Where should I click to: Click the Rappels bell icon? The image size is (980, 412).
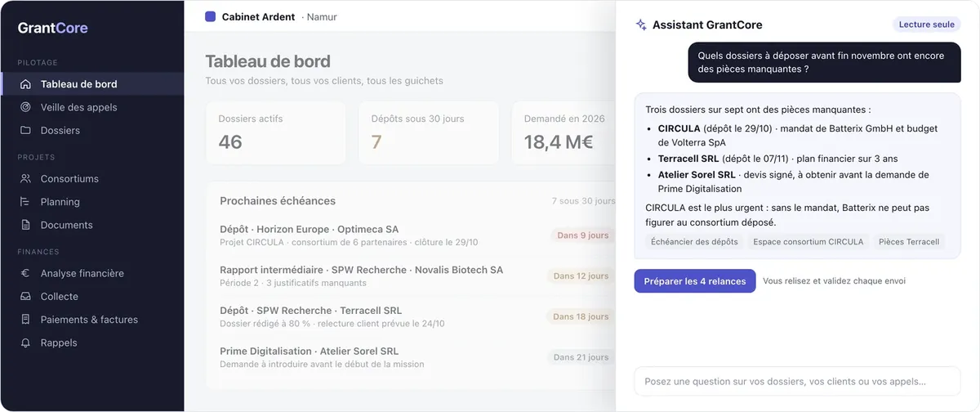coord(25,343)
